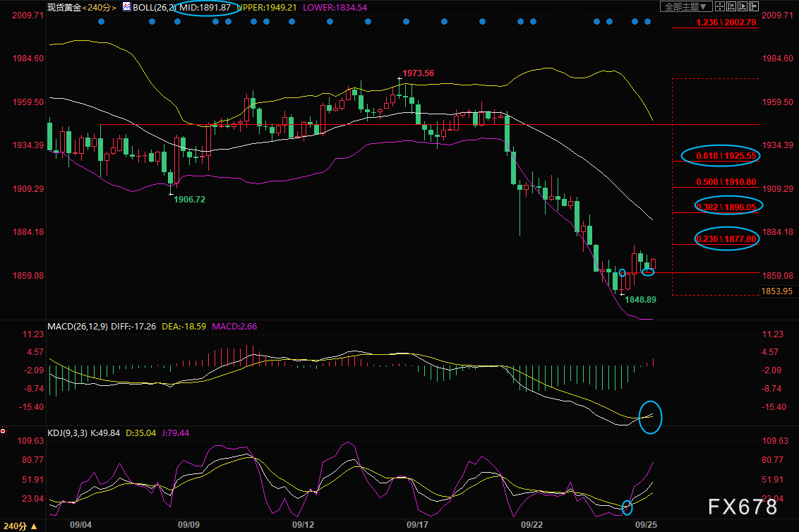Select the crosshair cursor tool icon

pyautogui.click(x=720, y=6)
